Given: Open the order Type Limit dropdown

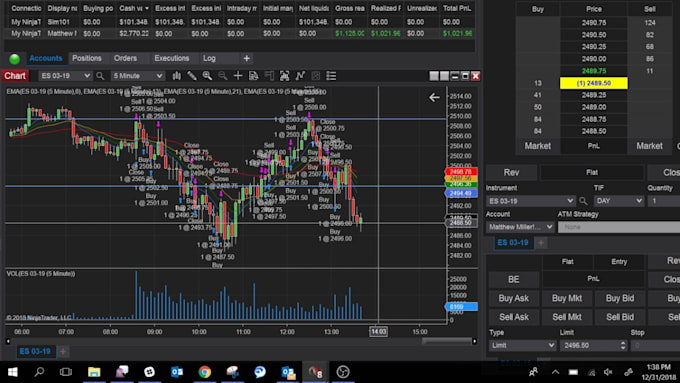Looking at the screenshot, I should pyautogui.click(x=522, y=345).
